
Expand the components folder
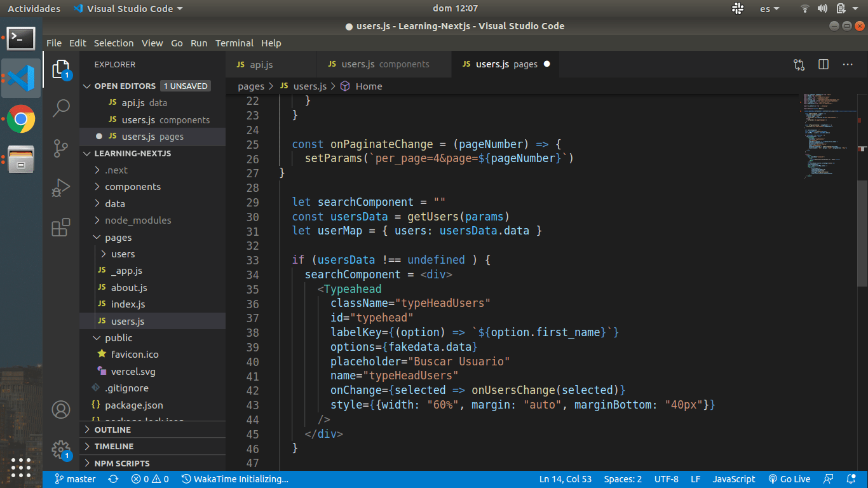coord(132,187)
